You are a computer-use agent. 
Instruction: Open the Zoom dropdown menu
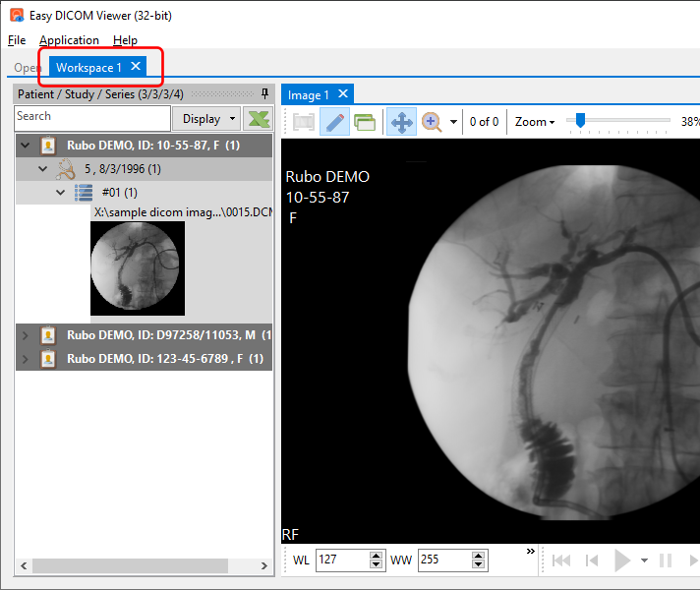(x=535, y=122)
